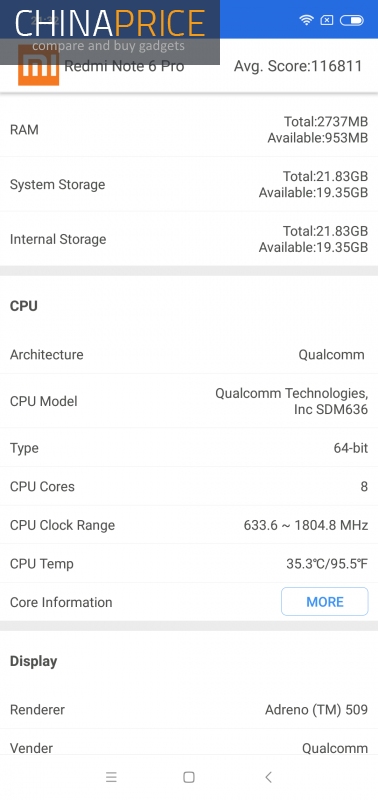The image size is (378, 800).
Task: Tap the battery indicator icon
Action: tap(351, 20)
